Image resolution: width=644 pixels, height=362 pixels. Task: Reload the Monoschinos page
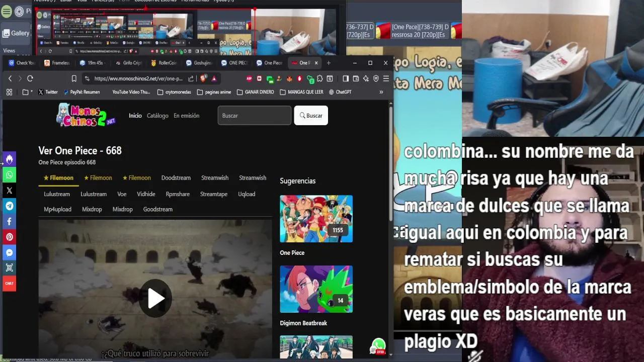(x=30, y=78)
